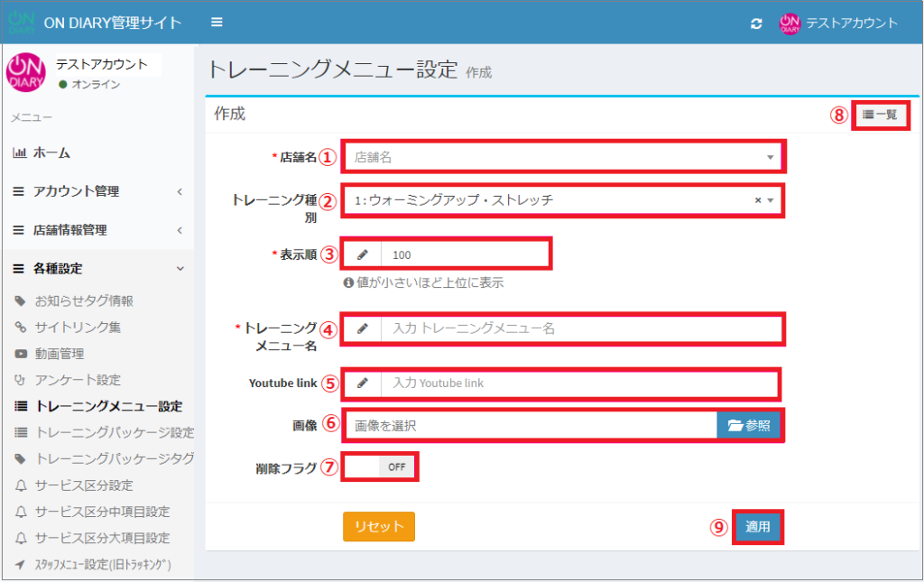Click the blue 適用 button
Viewport: 924px width, 582px height.
[757, 527]
